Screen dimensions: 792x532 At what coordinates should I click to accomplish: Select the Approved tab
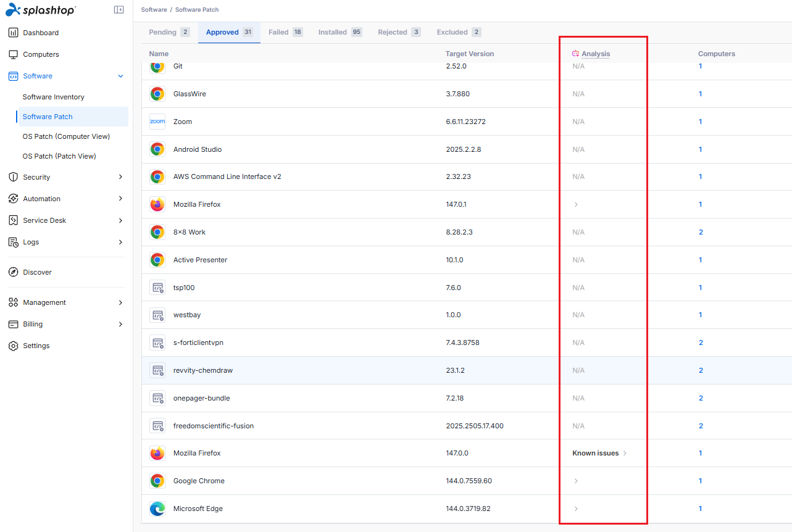tap(229, 32)
